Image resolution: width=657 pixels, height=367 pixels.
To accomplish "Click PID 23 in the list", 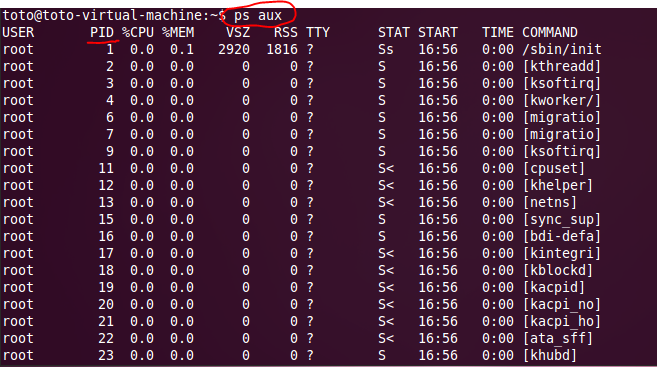I will click(x=106, y=355).
